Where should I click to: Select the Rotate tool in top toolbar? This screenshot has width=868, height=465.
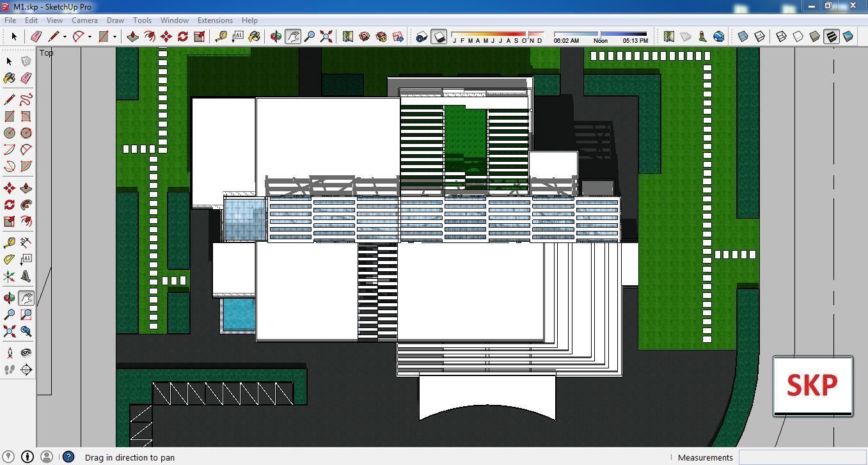[182, 36]
